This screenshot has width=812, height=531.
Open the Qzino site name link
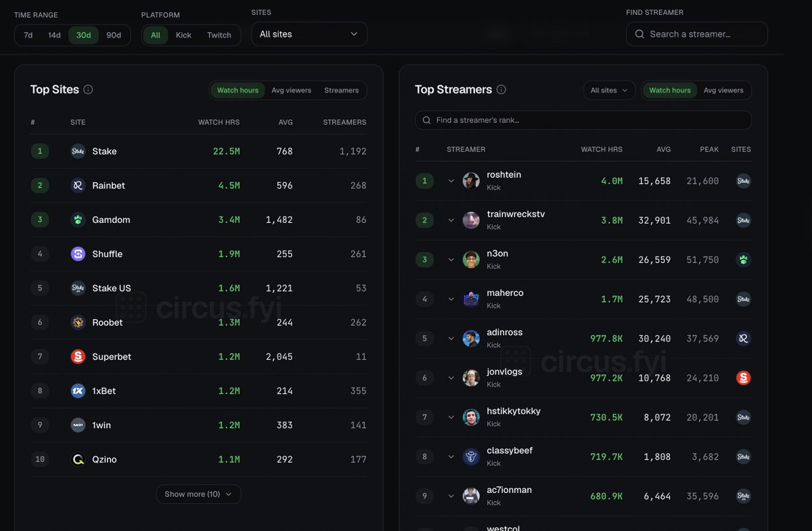click(104, 459)
